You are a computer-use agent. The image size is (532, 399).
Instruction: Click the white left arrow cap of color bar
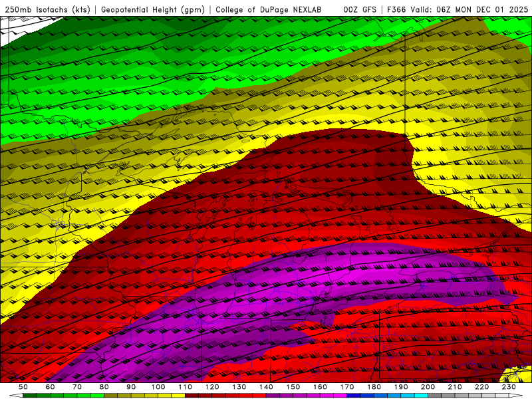pos(16,396)
